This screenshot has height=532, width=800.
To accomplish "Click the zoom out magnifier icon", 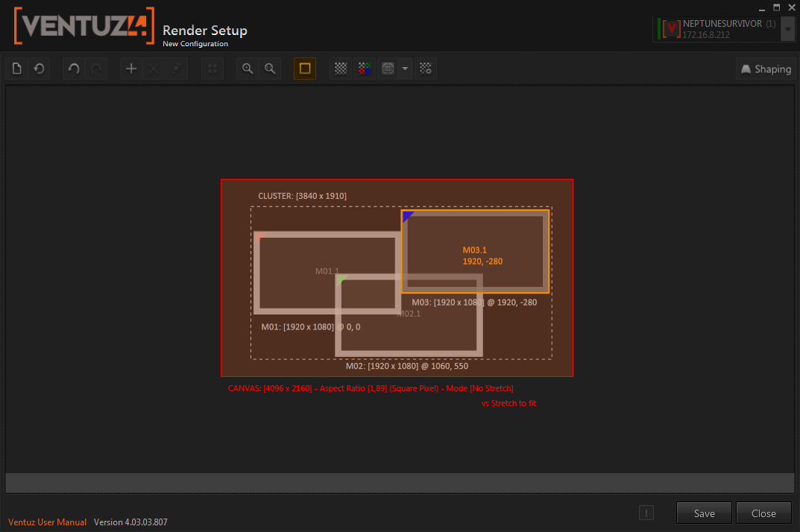I will (x=270, y=69).
